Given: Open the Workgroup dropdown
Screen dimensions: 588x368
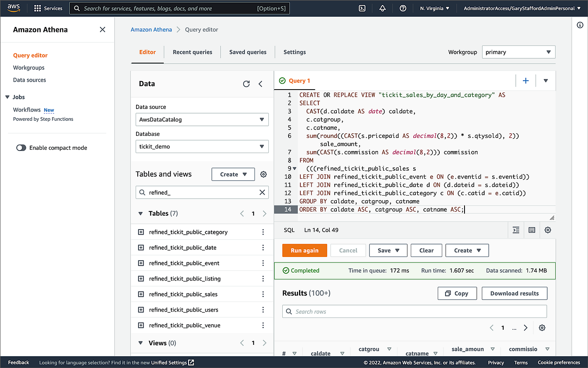Looking at the screenshot, I should (x=518, y=52).
